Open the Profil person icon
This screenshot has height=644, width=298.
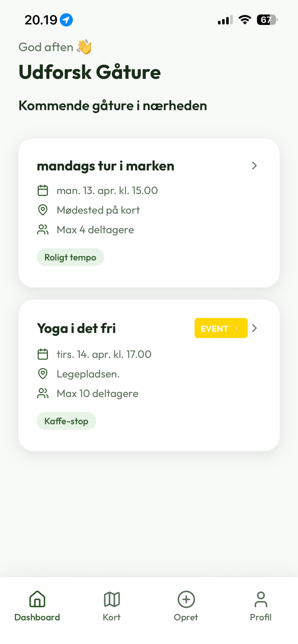(x=261, y=599)
